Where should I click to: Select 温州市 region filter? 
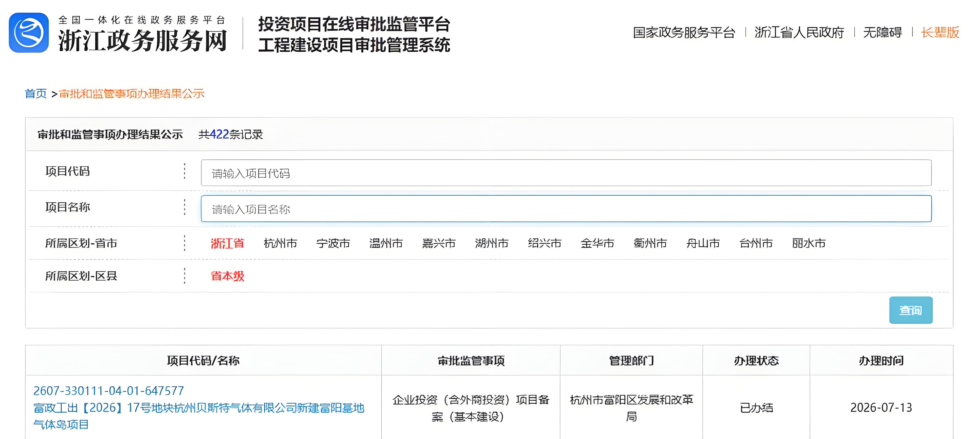coord(386,243)
